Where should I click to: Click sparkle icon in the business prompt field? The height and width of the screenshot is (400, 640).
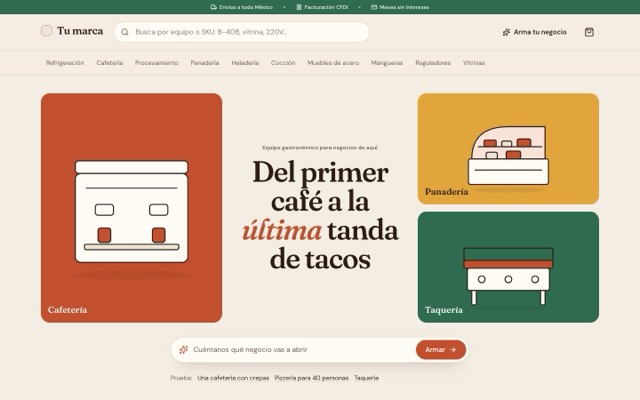coord(184,349)
